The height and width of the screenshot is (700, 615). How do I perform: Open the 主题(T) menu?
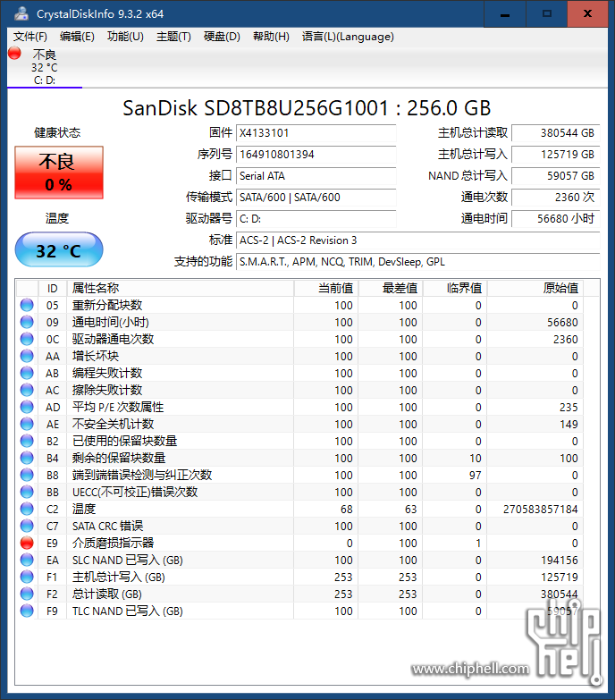coord(173,37)
